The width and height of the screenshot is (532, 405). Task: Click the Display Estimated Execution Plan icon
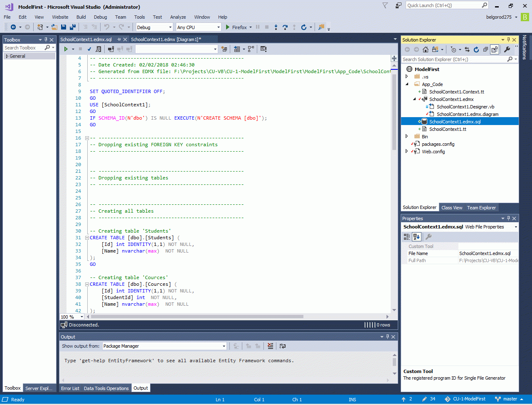[x=98, y=49]
